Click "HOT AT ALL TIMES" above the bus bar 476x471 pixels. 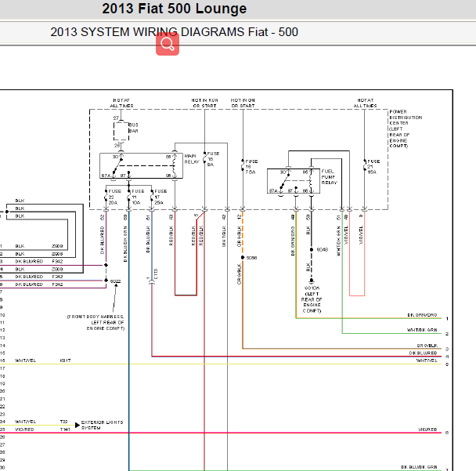click(x=121, y=103)
